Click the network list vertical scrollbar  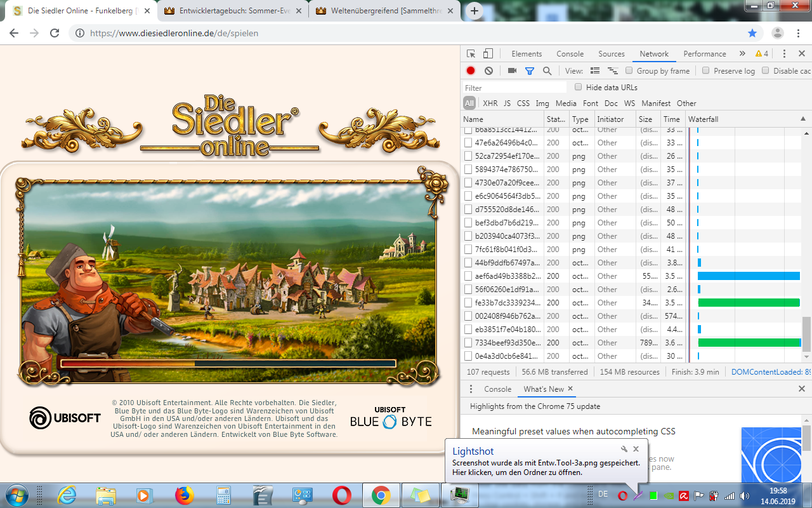point(806,333)
